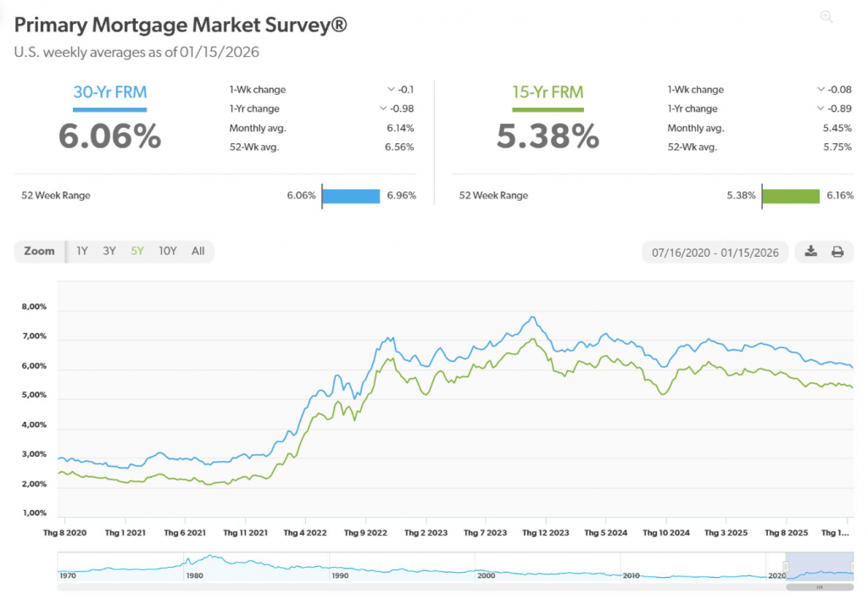Image resolution: width=868 pixels, height=594 pixels.
Task: Select the 3Y zoom range
Action: point(109,251)
